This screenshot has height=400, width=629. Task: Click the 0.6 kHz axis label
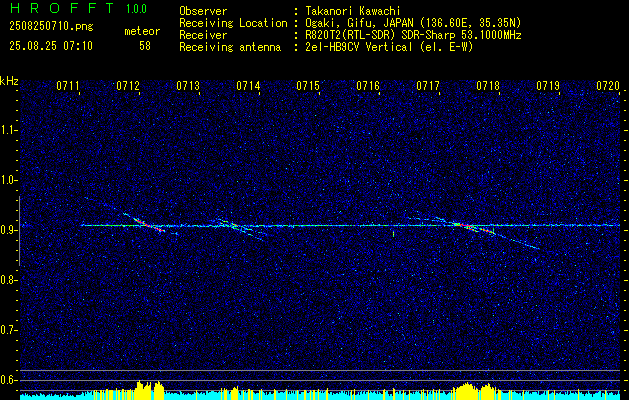(x=7, y=380)
